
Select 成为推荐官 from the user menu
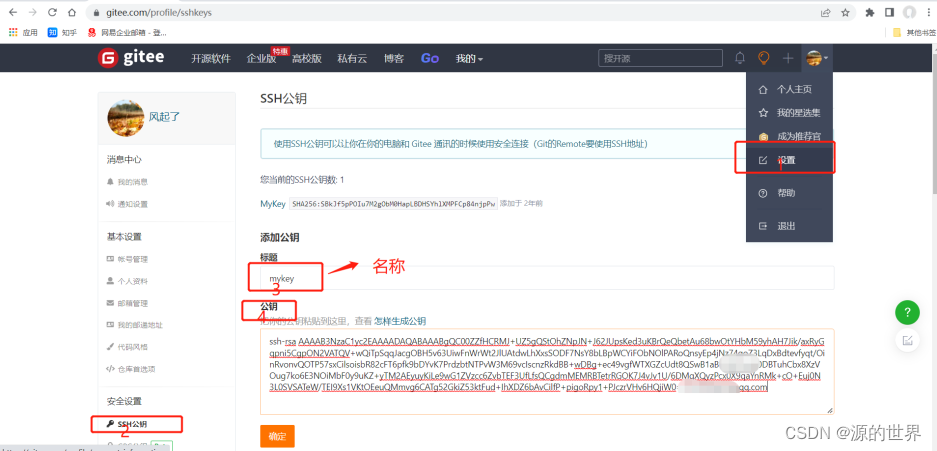[789, 136]
